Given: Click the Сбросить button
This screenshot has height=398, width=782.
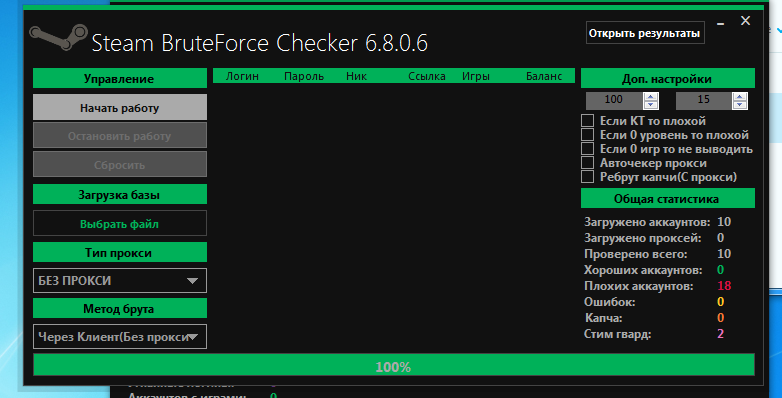Looking at the screenshot, I should [120, 165].
